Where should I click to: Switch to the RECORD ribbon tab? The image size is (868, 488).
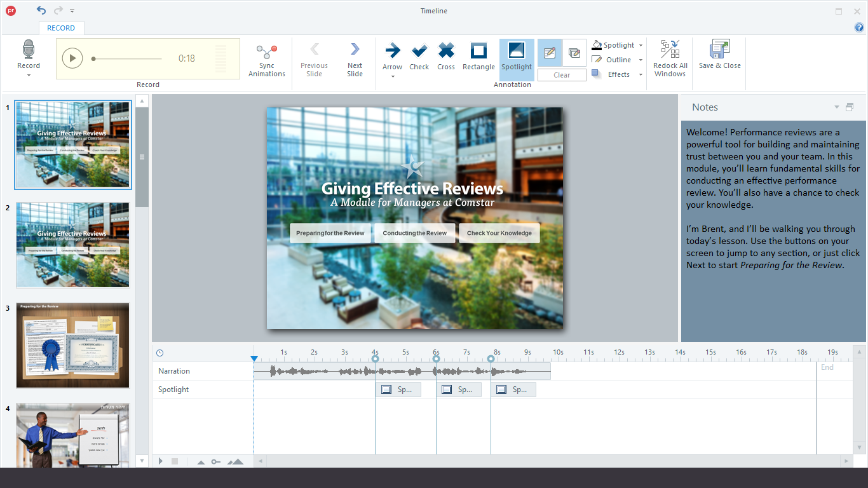coord(61,28)
